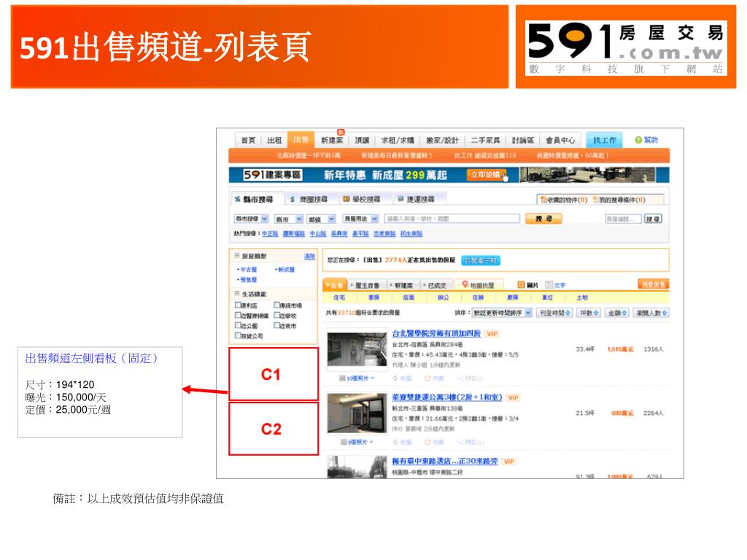Open 我的搜尋條件 saved searches link

click(619, 200)
